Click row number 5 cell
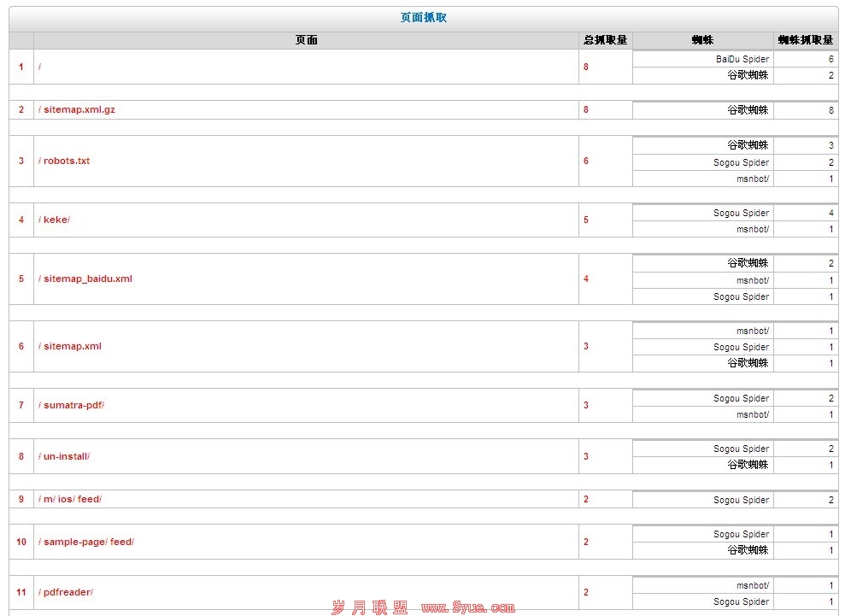 (21, 279)
